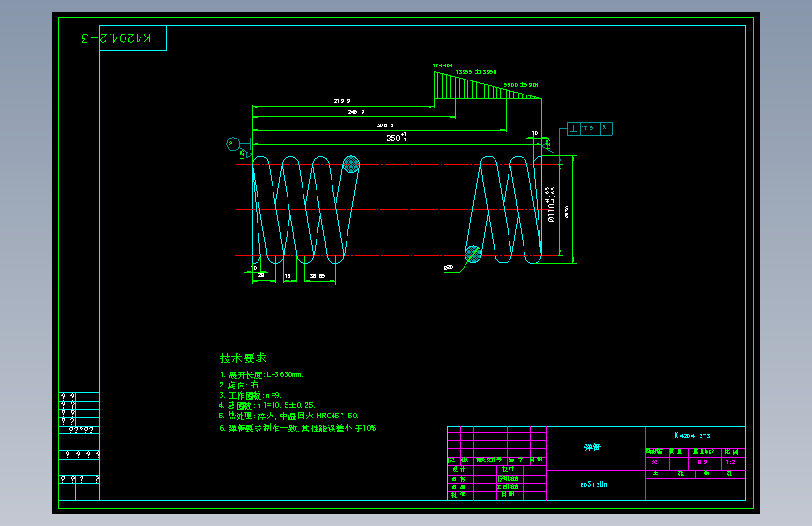Select note 2 旋向: 右
This screenshot has height=526, width=812.
point(240,385)
